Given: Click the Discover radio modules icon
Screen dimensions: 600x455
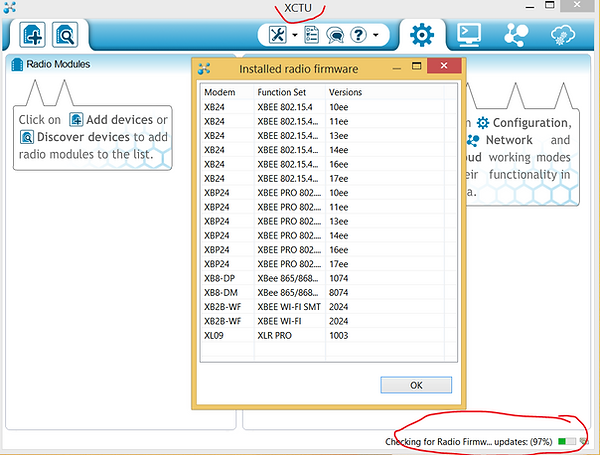Looking at the screenshot, I should (65, 35).
